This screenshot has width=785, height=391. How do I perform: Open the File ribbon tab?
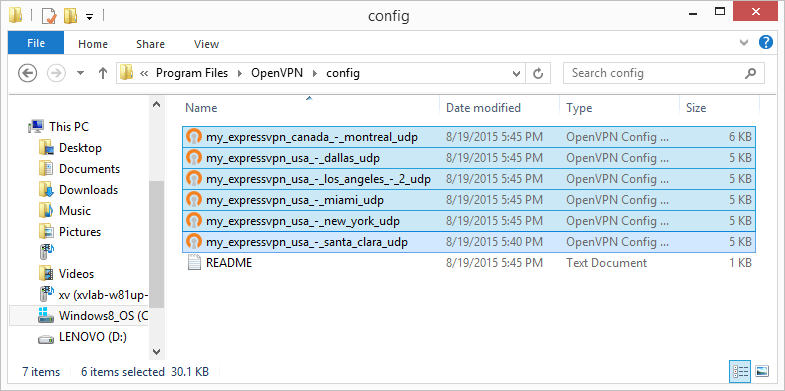[36, 43]
